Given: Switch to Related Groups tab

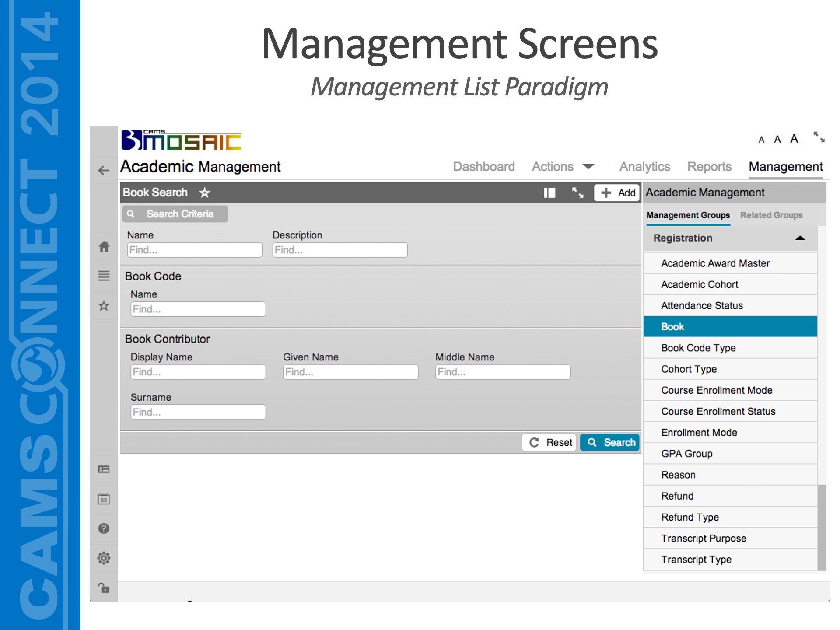Looking at the screenshot, I should pyautogui.click(x=771, y=215).
